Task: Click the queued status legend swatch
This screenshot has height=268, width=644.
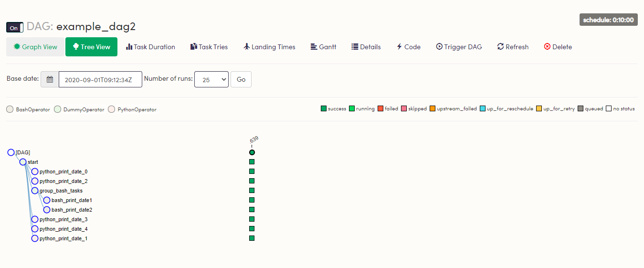Action: pyautogui.click(x=581, y=108)
